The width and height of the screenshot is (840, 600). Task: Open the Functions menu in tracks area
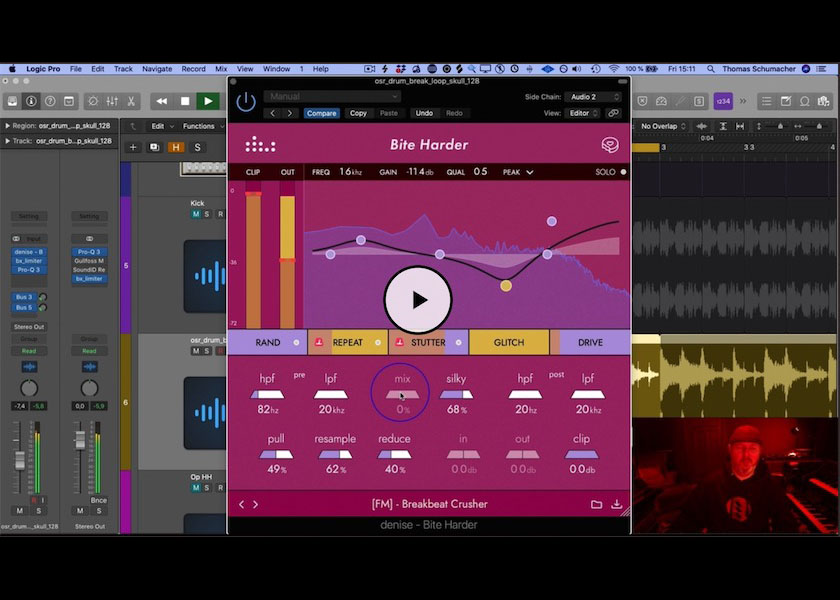(x=203, y=126)
